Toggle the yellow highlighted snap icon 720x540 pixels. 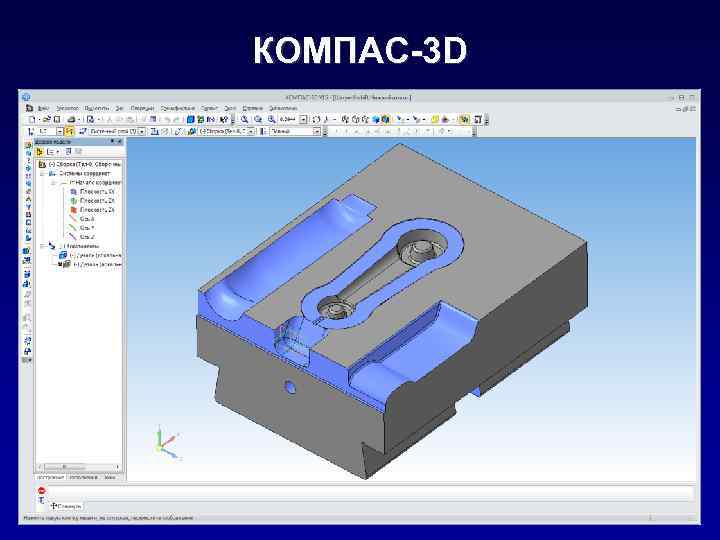(x=69, y=131)
